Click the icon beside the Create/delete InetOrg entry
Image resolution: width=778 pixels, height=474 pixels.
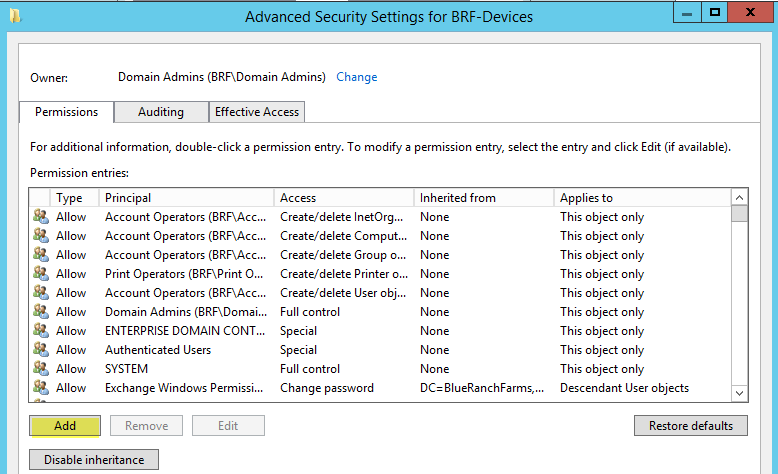tap(40, 217)
